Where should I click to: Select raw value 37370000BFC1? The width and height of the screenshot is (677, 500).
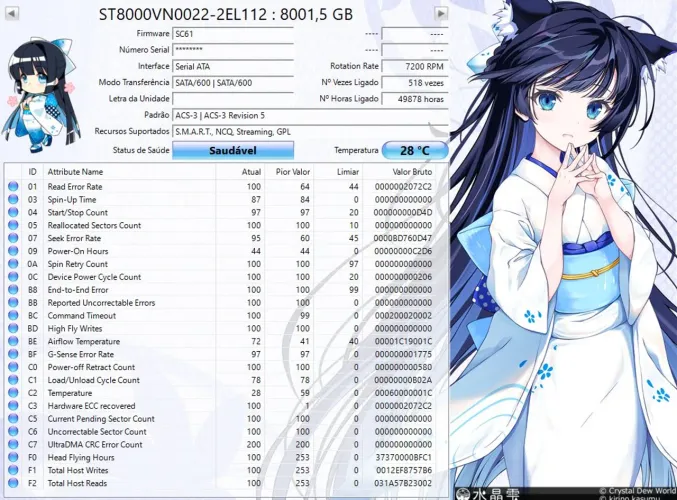pos(403,457)
